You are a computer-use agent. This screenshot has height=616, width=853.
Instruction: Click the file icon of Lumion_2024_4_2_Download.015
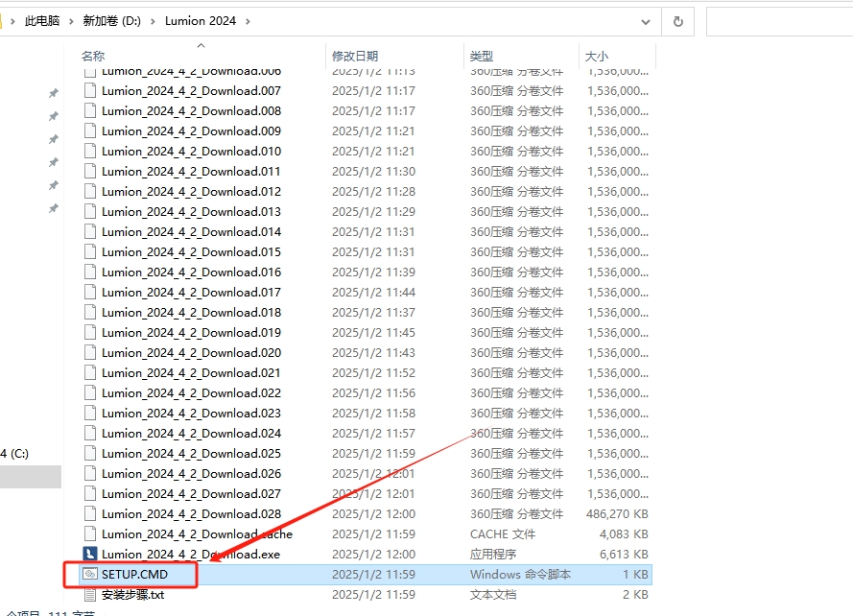[x=90, y=251]
